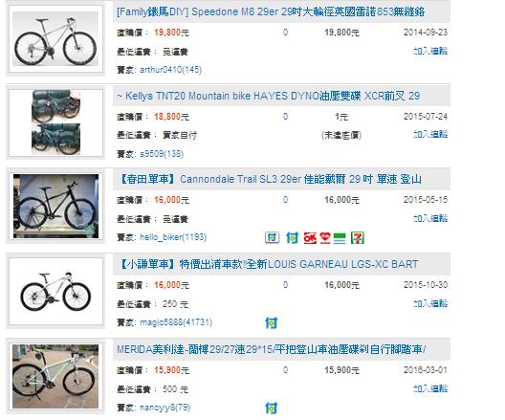Click the Louis Garneau white bike thumbnail
Viewport: 505px width, 420px height.
55,292
